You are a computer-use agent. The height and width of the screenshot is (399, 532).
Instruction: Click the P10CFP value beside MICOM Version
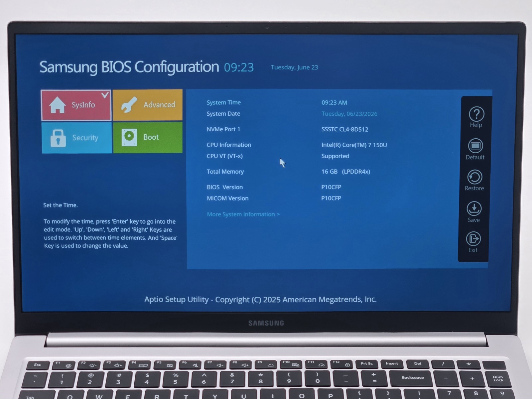pyautogui.click(x=331, y=198)
